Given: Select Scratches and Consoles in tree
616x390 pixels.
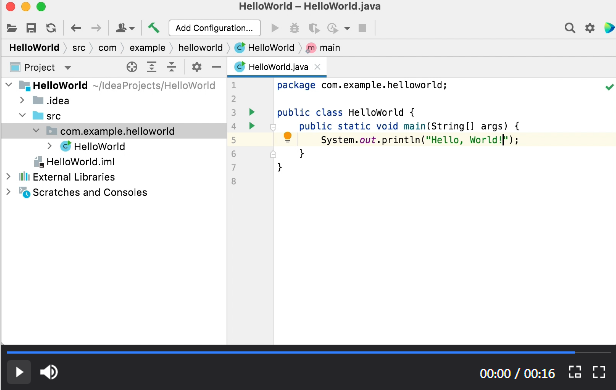Looking at the screenshot, I should coord(83,192).
